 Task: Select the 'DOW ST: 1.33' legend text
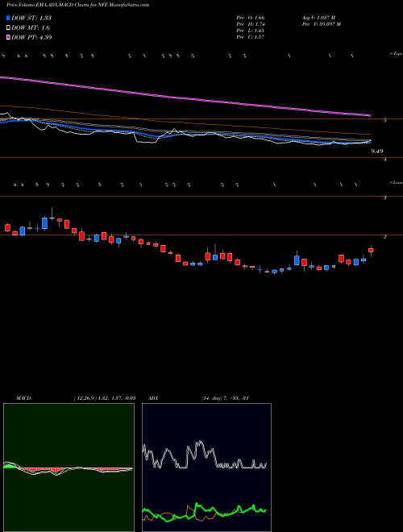pos(31,18)
